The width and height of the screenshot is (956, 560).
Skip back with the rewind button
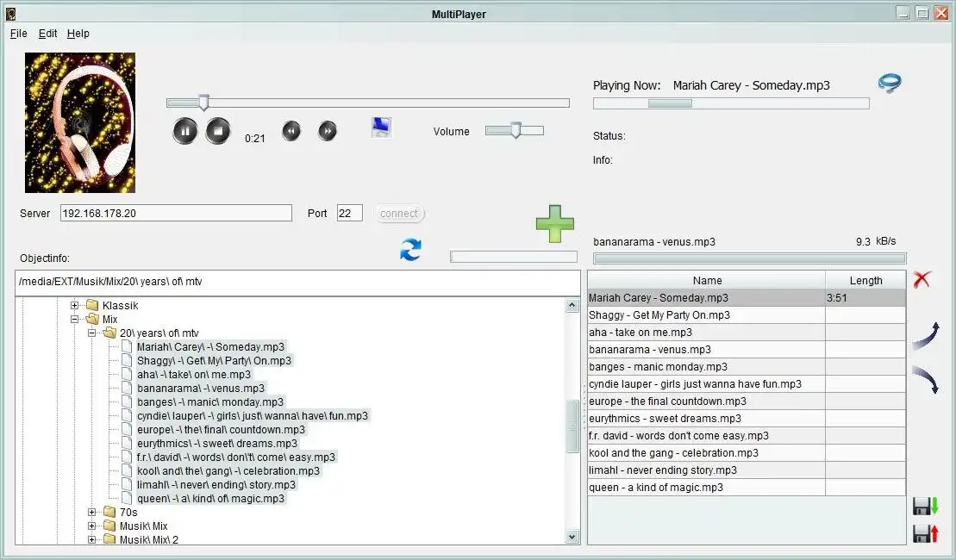point(291,131)
